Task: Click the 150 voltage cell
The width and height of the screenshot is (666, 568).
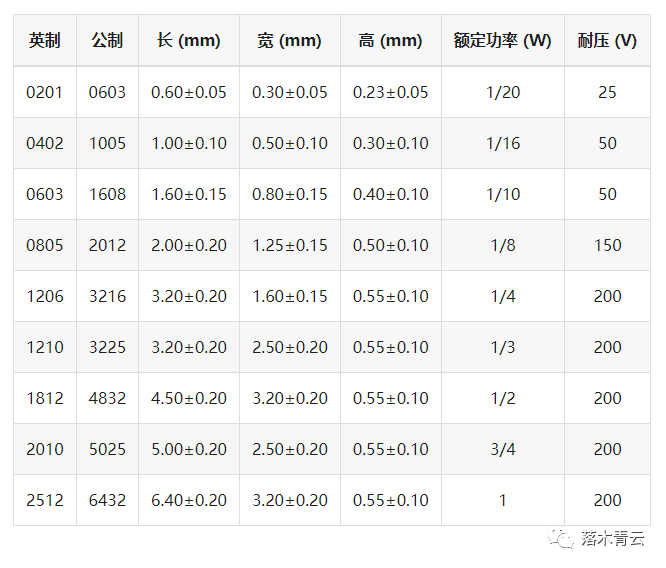Action: coord(607,246)
